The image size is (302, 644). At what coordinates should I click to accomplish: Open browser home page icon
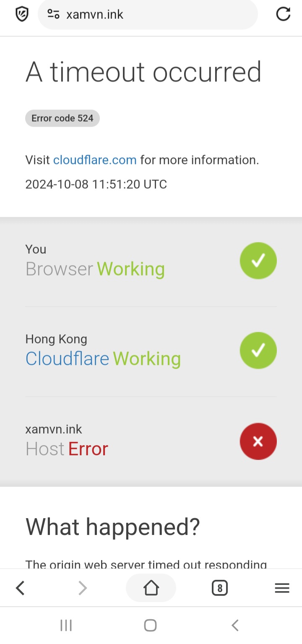click(151, 588)
